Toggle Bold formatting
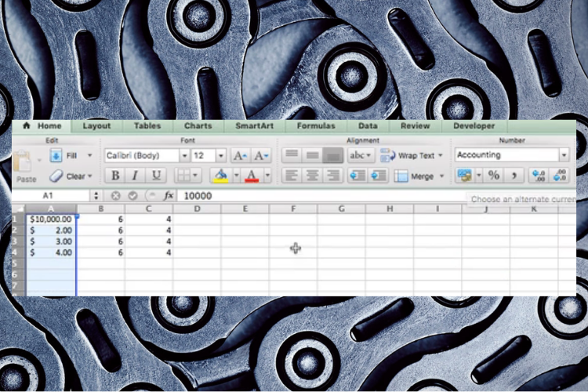The height and width of the screenshot is (392, 588). (115, 175)
